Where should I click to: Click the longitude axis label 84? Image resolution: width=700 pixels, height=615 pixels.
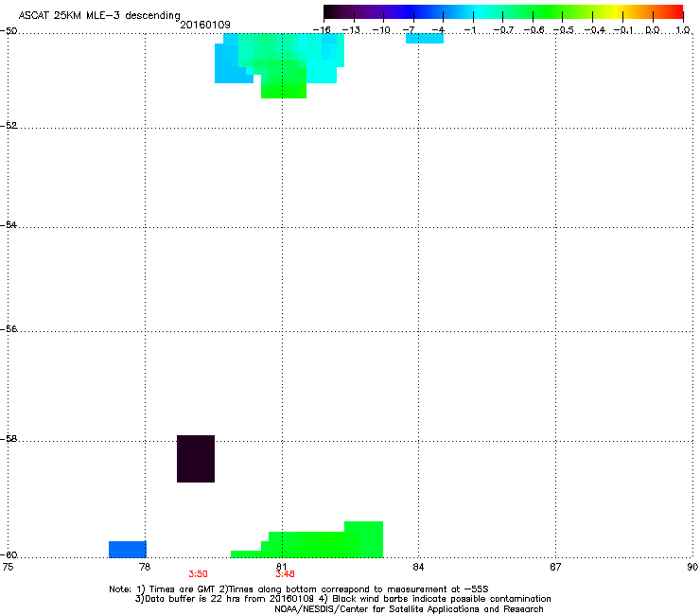pyautogui.click(x=418, y=567)
